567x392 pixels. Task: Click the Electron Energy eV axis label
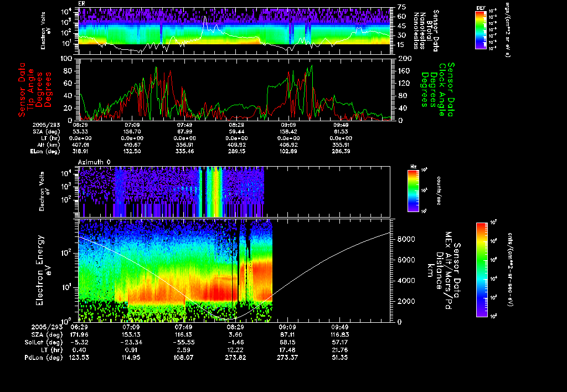(x=44, y=270)
